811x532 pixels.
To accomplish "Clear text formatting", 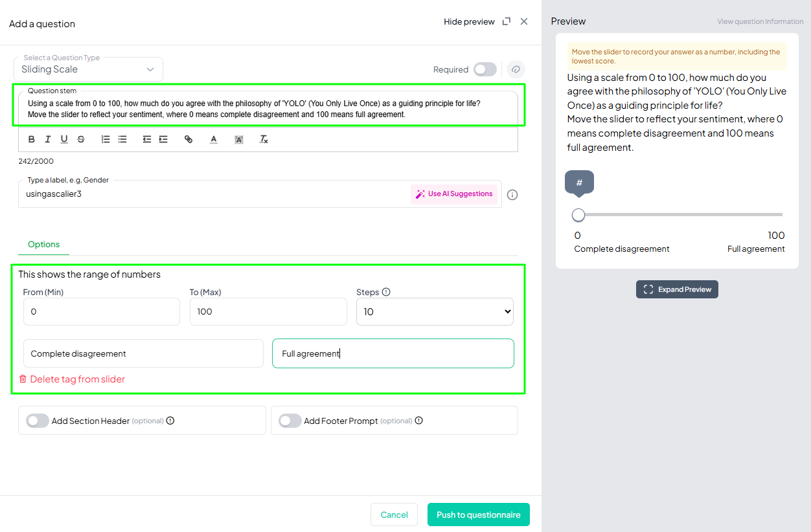I will tap(264, 139).
